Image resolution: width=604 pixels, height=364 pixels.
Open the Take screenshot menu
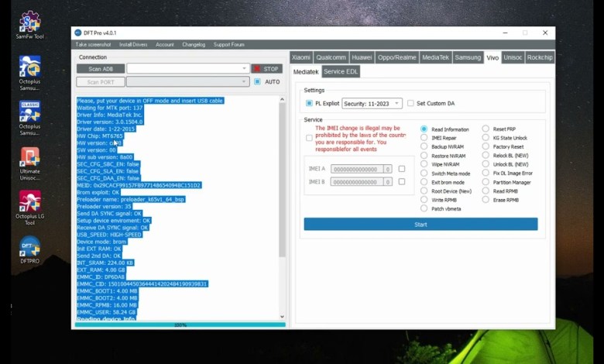coord(93,45)
